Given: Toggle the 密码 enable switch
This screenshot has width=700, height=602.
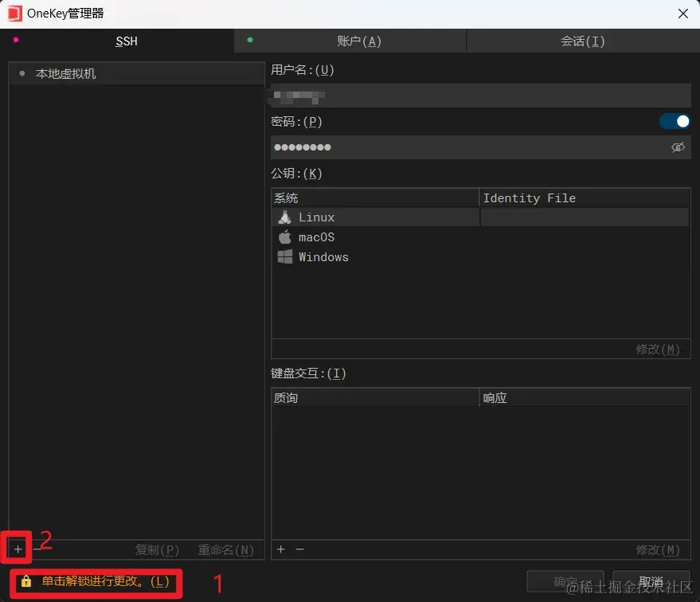Looking at the screenshot, I should tap(675, 121).
